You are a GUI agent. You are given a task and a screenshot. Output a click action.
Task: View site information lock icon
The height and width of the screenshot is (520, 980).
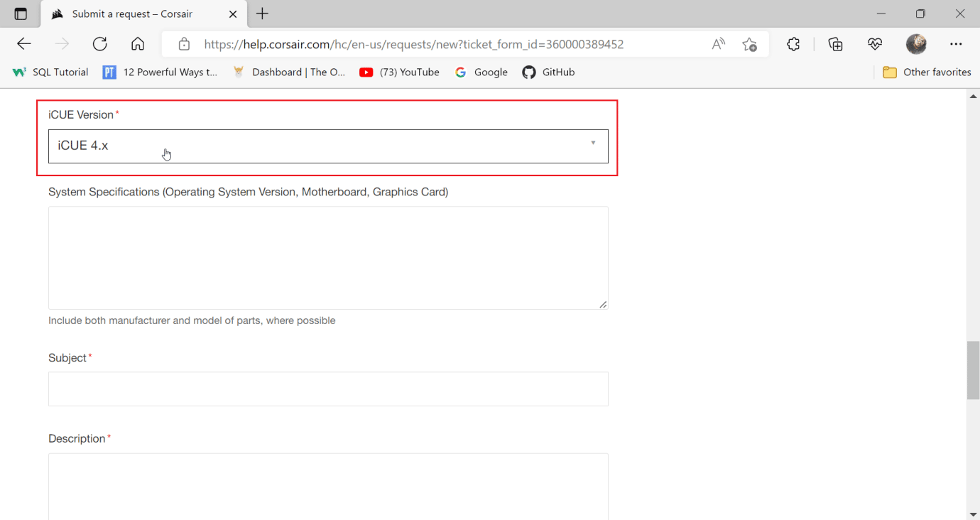[184, 44]
